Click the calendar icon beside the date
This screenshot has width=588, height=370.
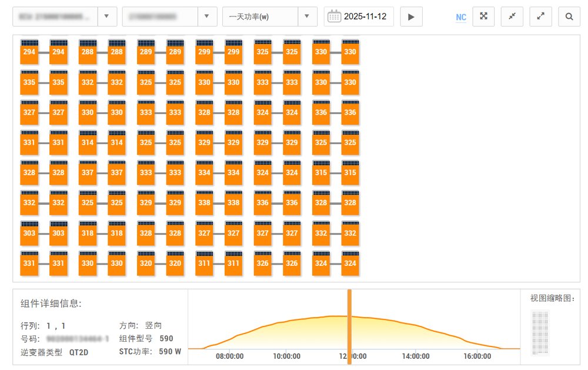334,16
